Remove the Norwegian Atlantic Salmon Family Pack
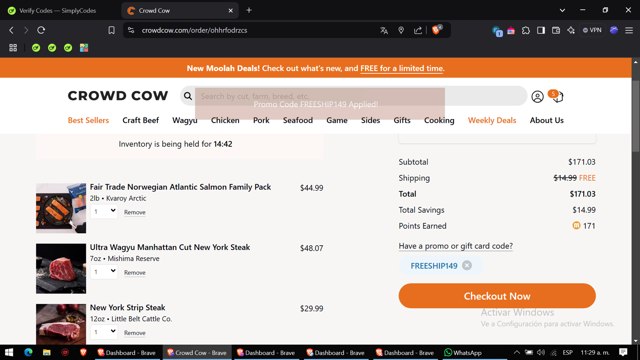640x360 pixels. (135, 212)
